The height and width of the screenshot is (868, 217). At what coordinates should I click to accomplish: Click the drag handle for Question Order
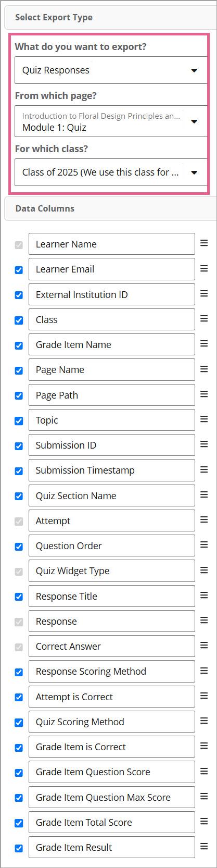(x=204, y=545)
